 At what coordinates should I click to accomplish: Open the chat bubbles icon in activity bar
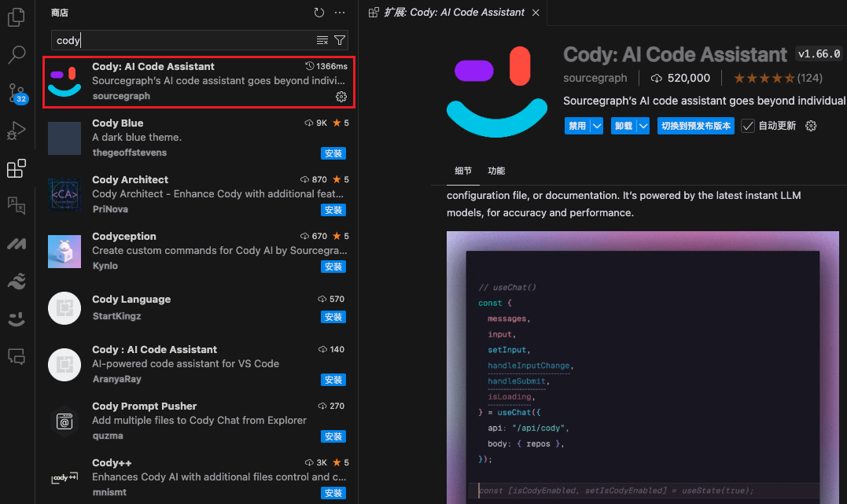[x=17, y=356]
